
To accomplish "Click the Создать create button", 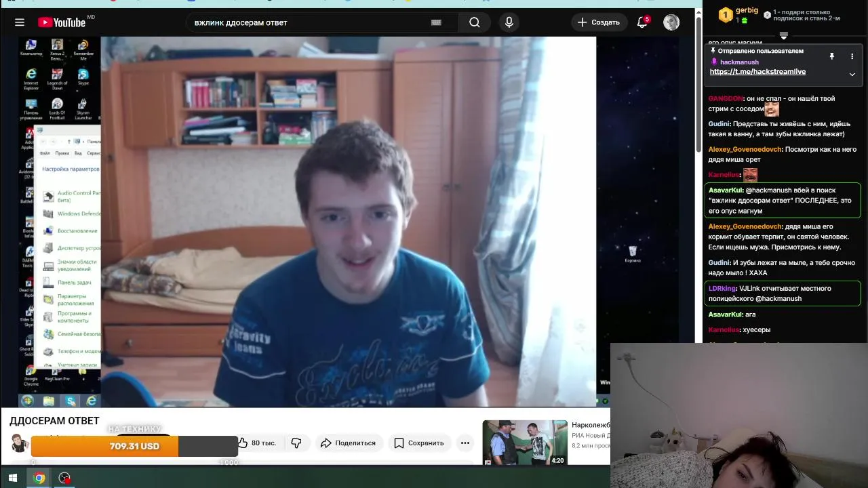I will click(x=598, y=22).
